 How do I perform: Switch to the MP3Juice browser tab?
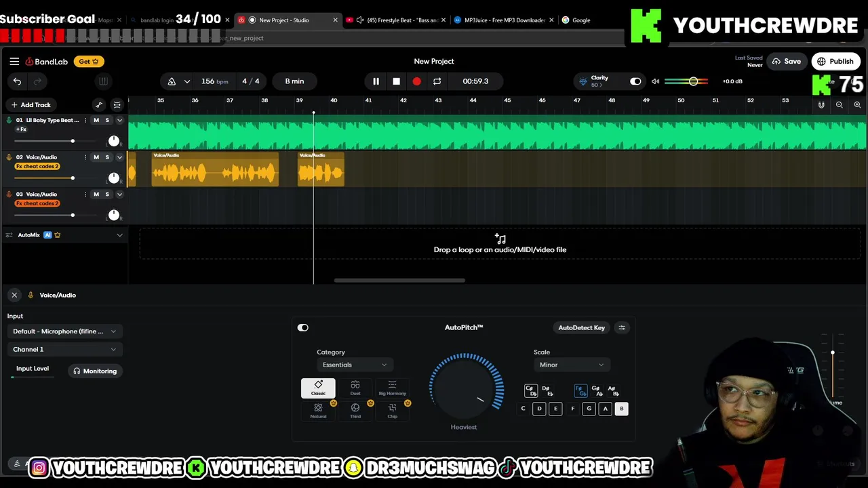(504, 20)
